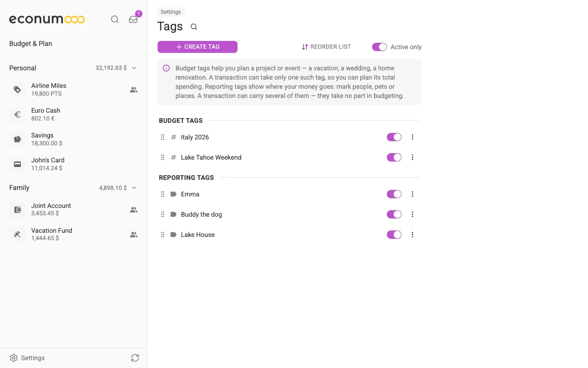Collapse the Family accounts group

[134, 188]
